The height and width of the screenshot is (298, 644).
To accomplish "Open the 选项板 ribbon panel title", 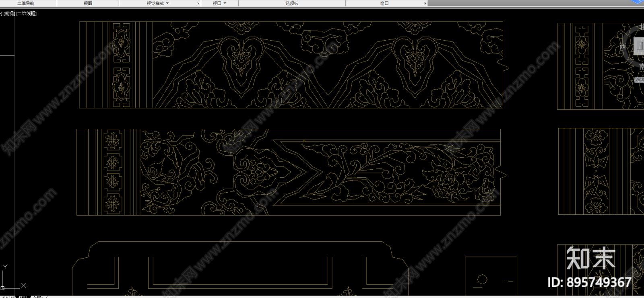I will pos(292,3).
